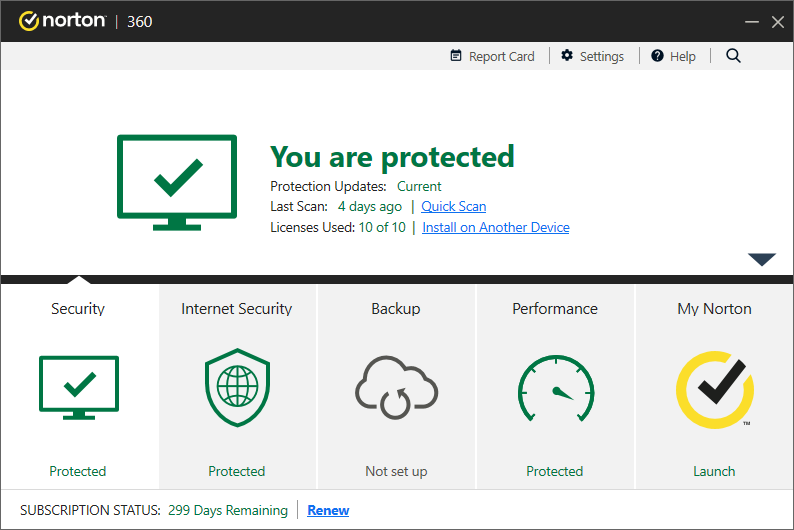This screenshot has width=794, height=530.
Task: Click the large green protected monitor icon
Action: (x=177, y=182)
